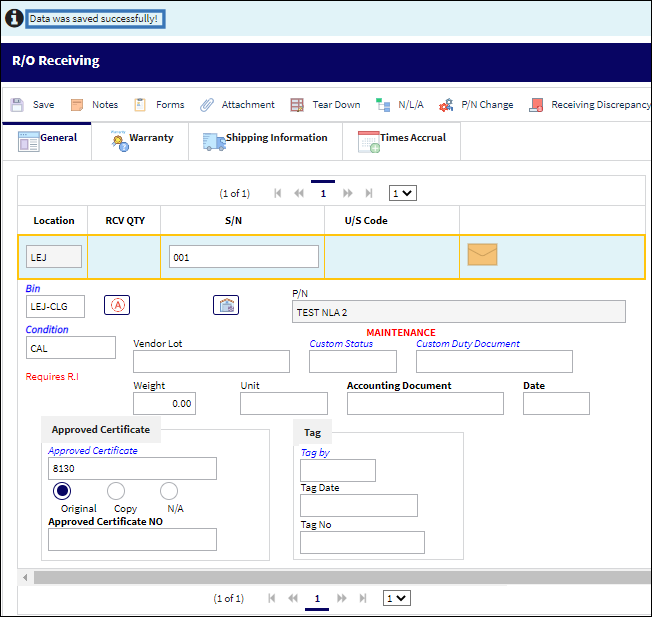Open the rows-per-page dropdown at the top
Image resolution: width=652 pixels, height=617 pixels.
[403, 193]
